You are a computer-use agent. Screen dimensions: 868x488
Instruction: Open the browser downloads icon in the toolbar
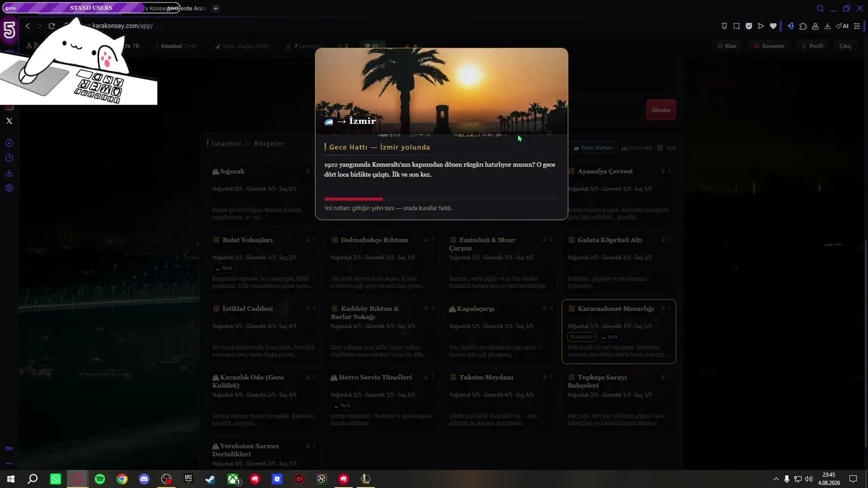tap(827, 26)
